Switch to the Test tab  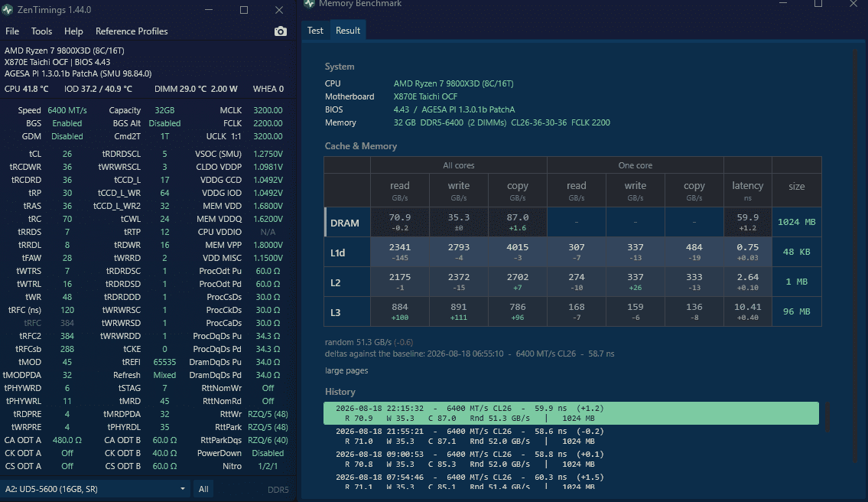315,31
